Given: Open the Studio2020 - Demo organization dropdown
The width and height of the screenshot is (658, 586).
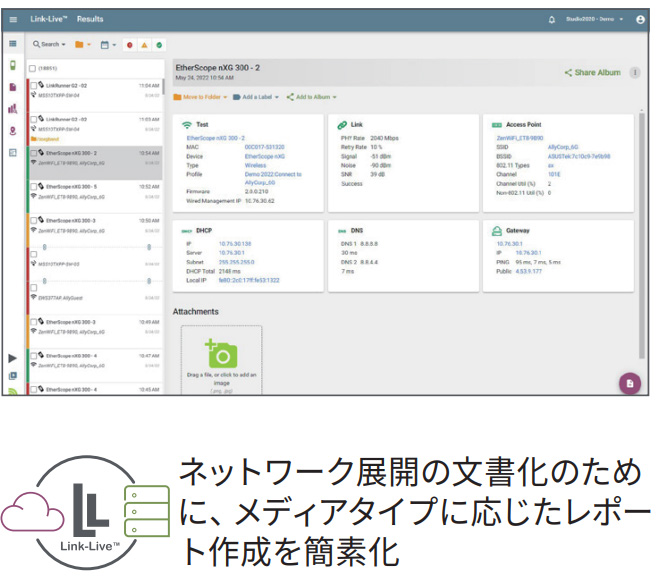Looking at the screenshot, I should click(x=594, y=19).
